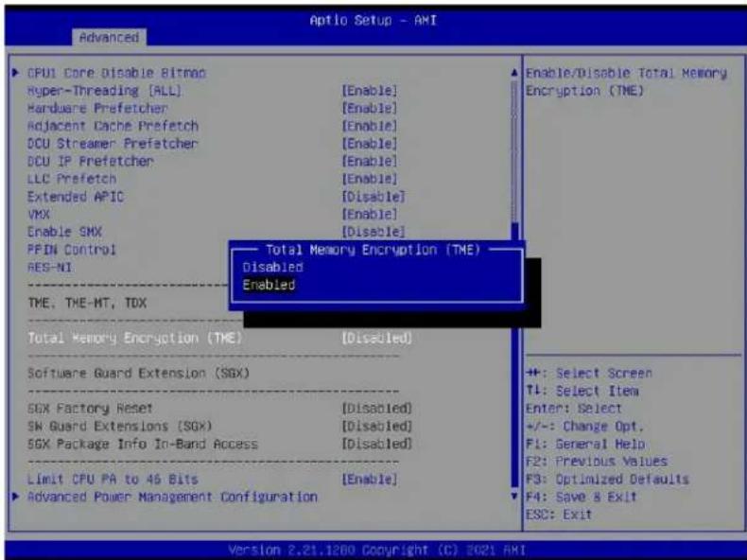Select Limit CPU PA to 46 Bits
747x560 pixels.
click(x=113, y=479)
